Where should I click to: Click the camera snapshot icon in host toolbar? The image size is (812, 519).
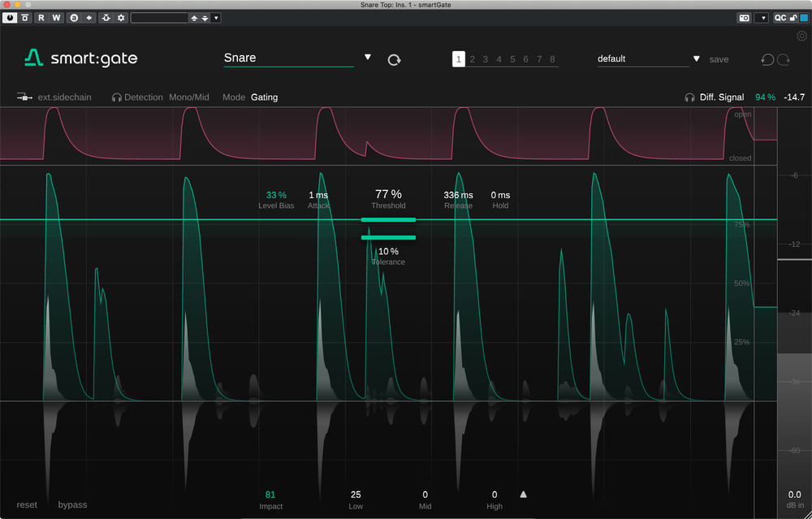[743, 18]
